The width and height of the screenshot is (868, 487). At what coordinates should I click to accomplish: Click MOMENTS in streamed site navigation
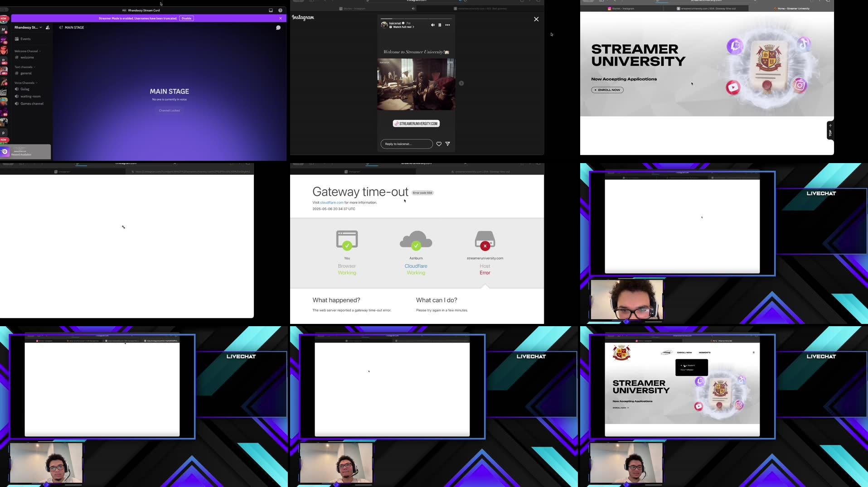click(704, 352)
